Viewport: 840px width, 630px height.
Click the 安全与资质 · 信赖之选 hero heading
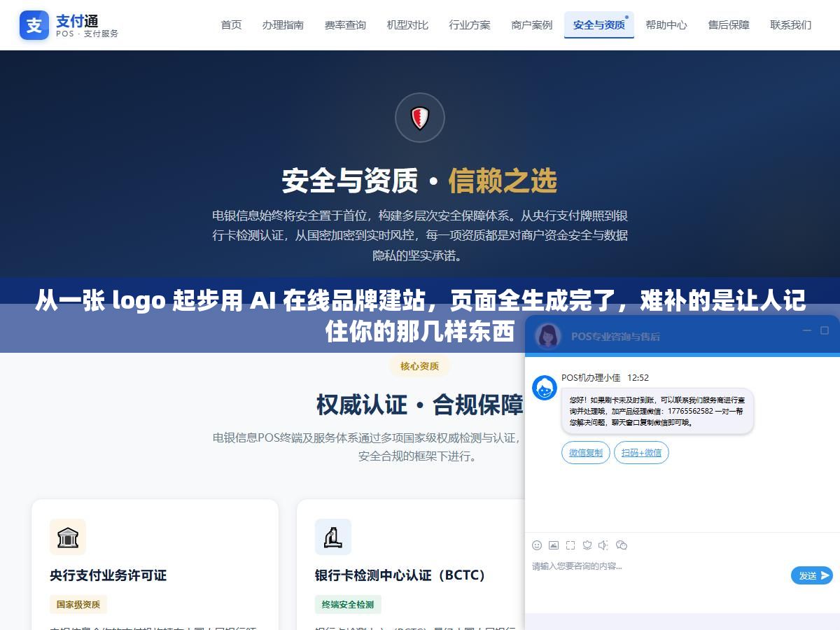420,181
